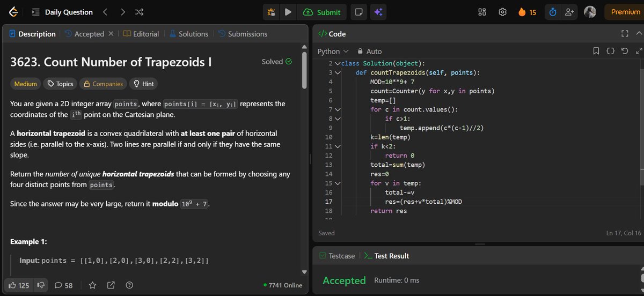Collapse the Code panel with the chevron
644x296 pixels.
tap(638, 34)
